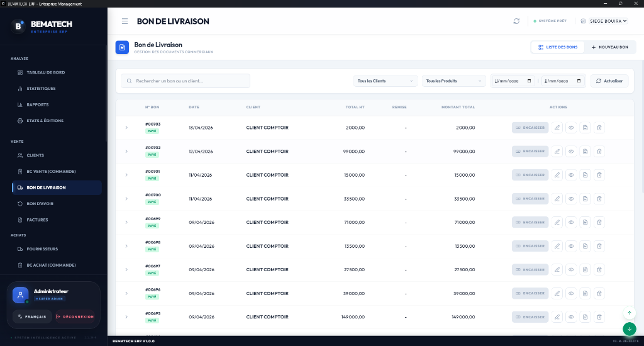The image size is (644, 346).
Task: Switch language with the Français button
Action: point(33,317)
